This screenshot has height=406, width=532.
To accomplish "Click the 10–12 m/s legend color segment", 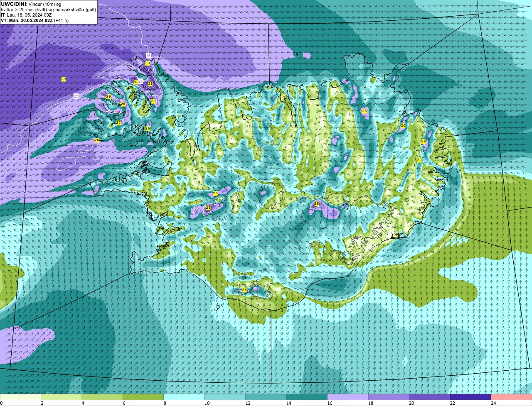I will [x=225, y=397].
